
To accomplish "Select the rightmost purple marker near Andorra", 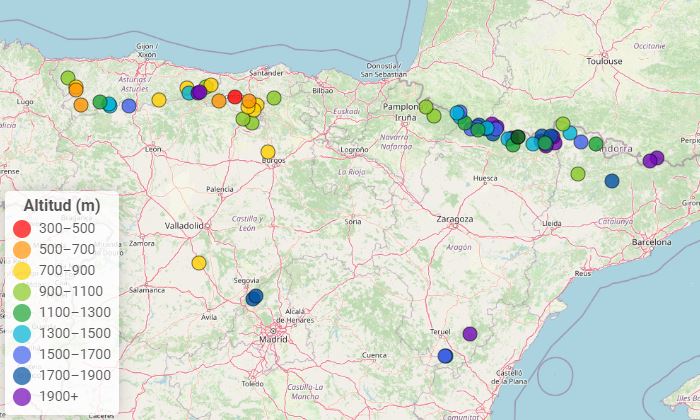I will click(657, 157).
